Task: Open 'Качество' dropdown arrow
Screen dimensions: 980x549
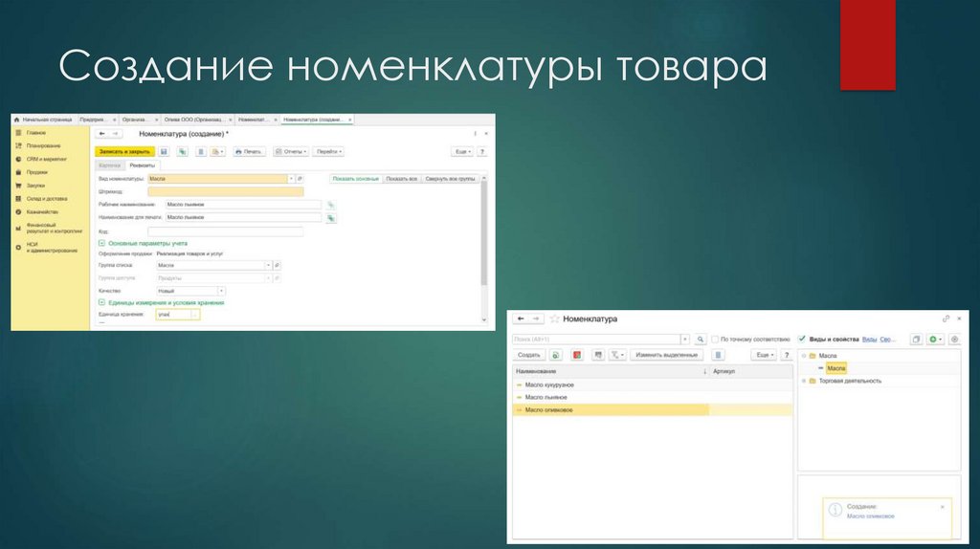Action: click(x=221, y=291)
